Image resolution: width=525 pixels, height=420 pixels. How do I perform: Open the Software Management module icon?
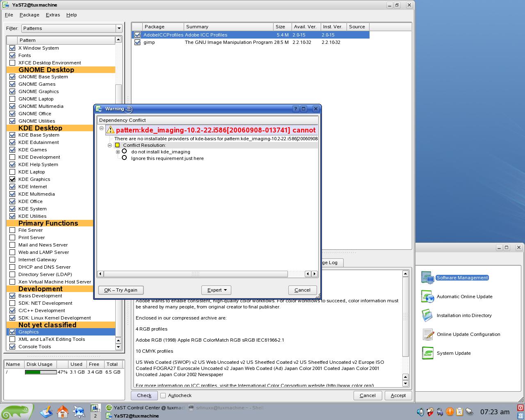point(427,278)
